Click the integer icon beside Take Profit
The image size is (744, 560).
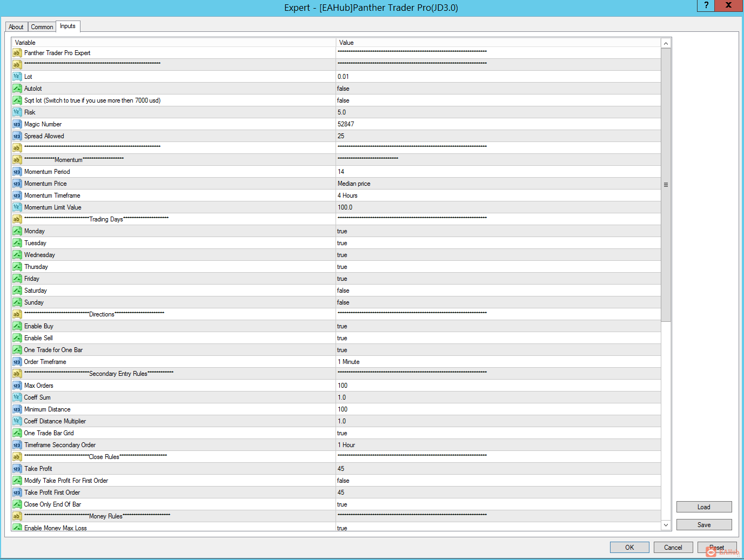[17, 469]
